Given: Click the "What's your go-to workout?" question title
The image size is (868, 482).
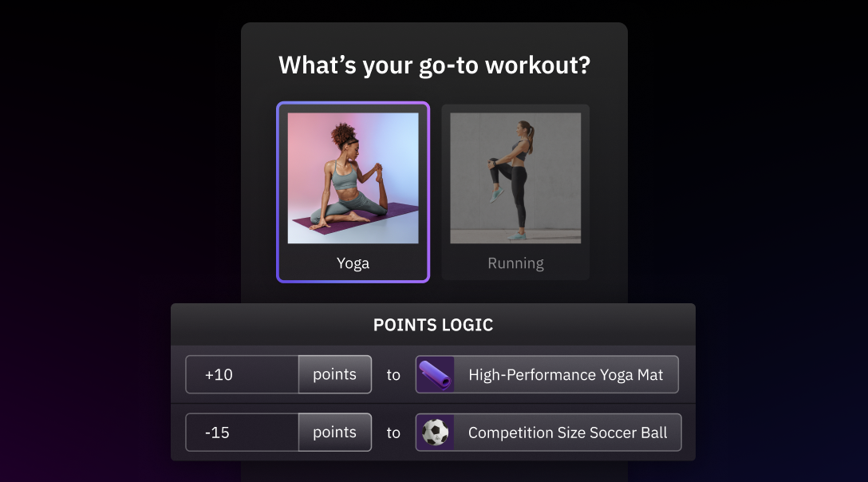Looking at the screenshot, I should (435, 65).
